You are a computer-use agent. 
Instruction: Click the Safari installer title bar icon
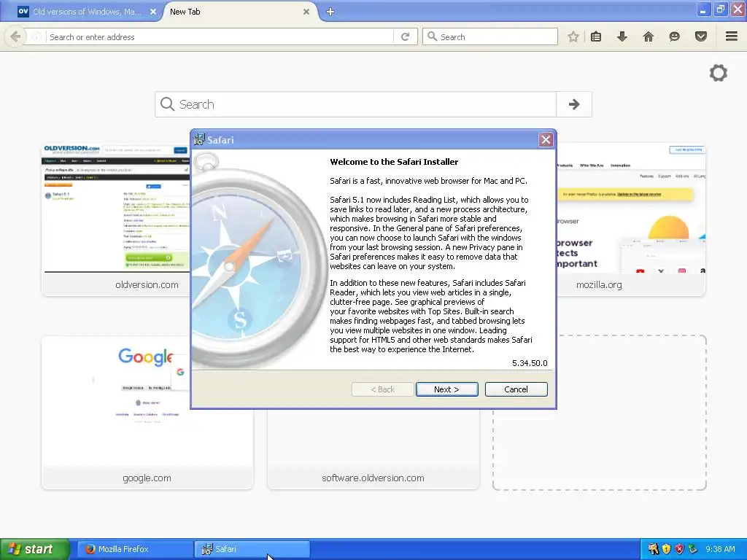tap(199, 139)
